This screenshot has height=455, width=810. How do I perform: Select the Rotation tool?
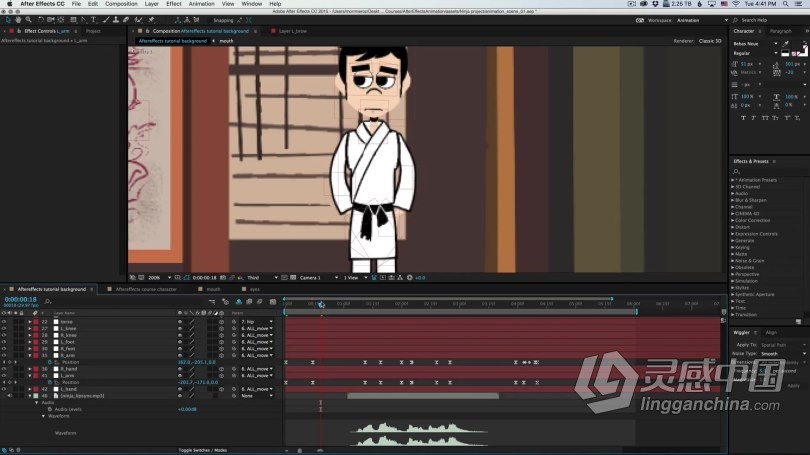[41, 20]
